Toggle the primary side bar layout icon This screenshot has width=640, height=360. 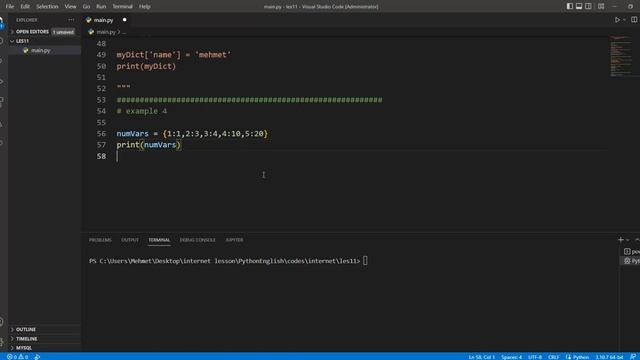point(569,6)
